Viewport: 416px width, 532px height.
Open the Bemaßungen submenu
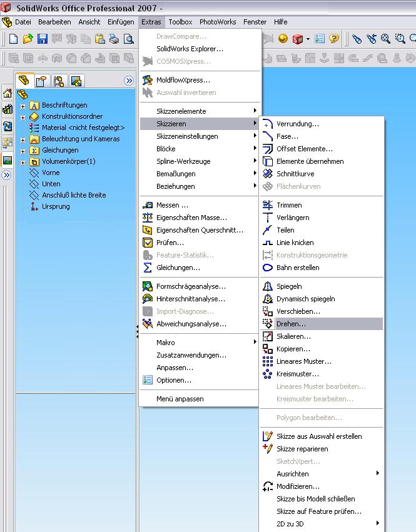pos(200,174)
